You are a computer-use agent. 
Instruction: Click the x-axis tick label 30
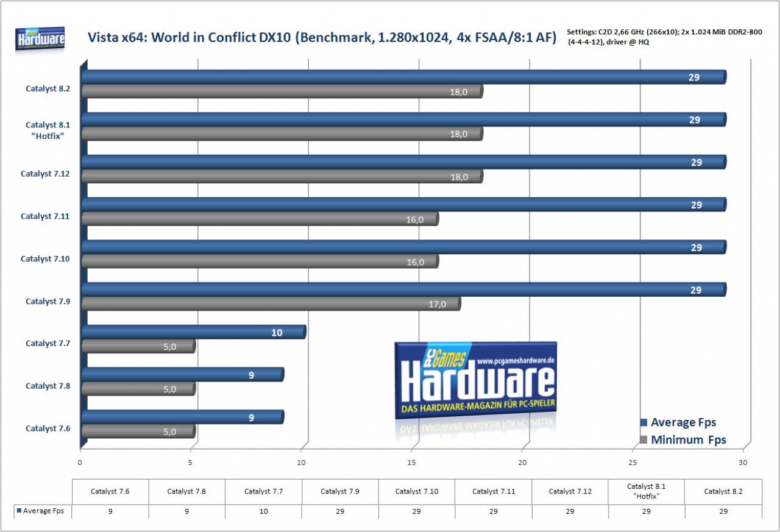[743, 463]
